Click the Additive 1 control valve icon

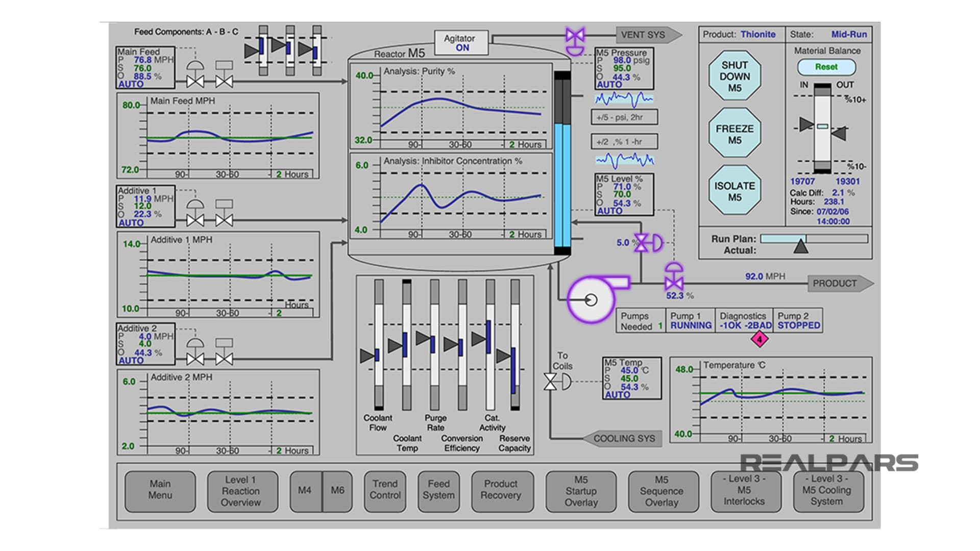click(195, 219)
